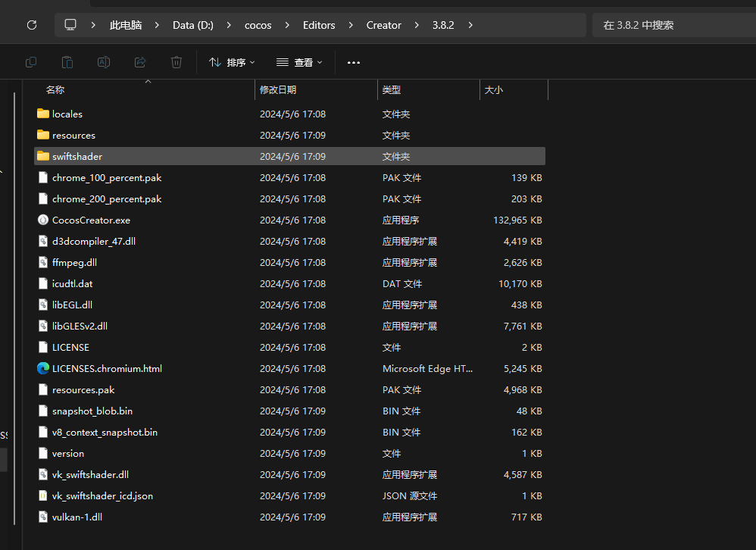Select the resources folder icon
Viewport: 756px width, 550px height.
point(43,135)
